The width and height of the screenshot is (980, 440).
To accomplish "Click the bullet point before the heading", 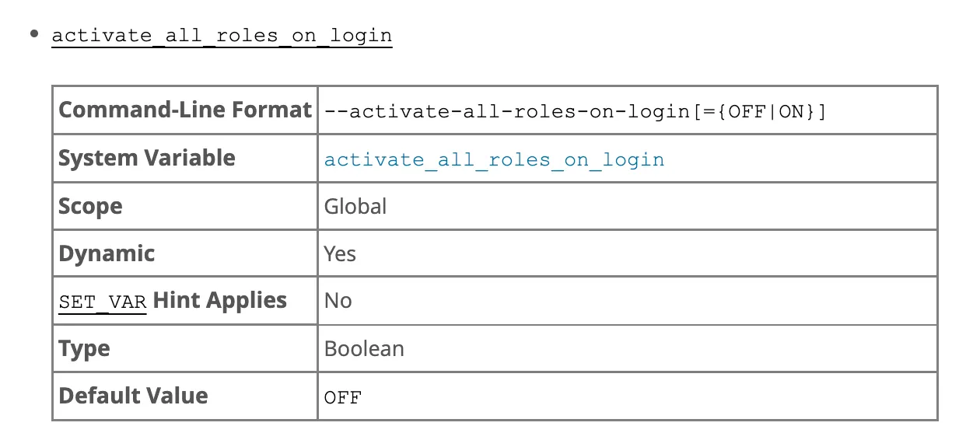I will click(34, 35).
